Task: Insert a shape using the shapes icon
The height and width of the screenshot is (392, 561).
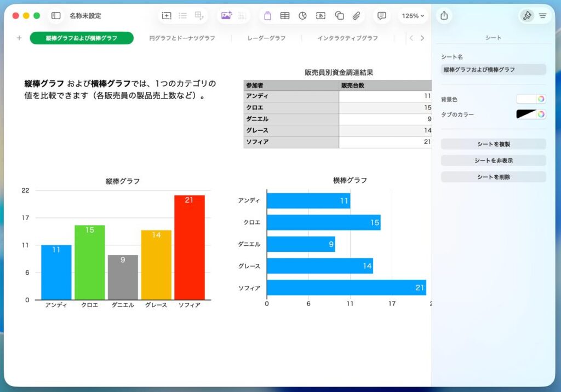Action: coord(339,16)
